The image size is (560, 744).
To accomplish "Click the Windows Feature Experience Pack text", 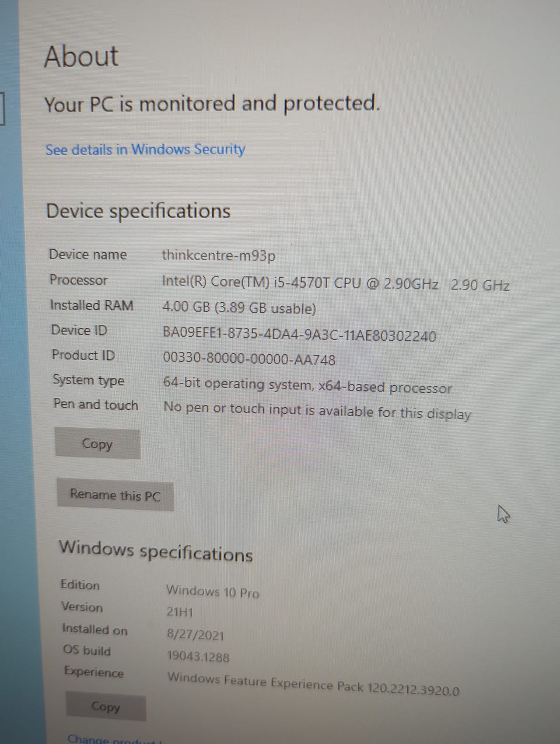I will (313, 684).
